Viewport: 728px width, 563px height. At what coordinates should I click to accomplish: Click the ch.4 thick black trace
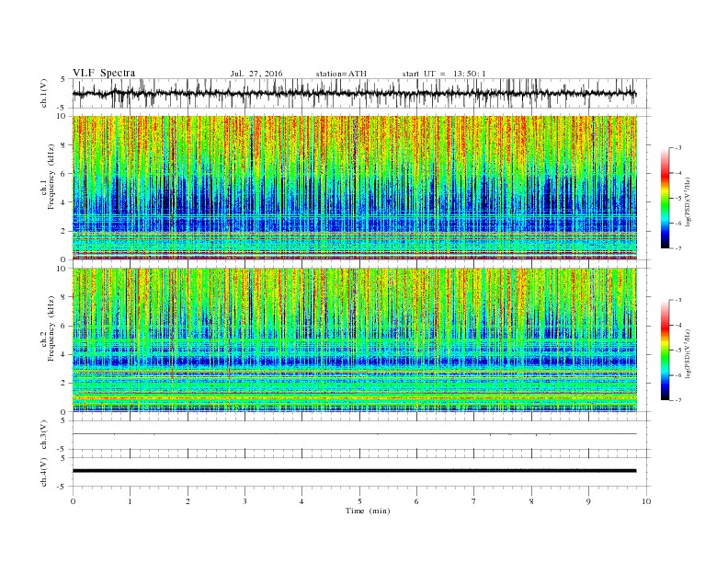pyautogui.click(x=354, y=471)
